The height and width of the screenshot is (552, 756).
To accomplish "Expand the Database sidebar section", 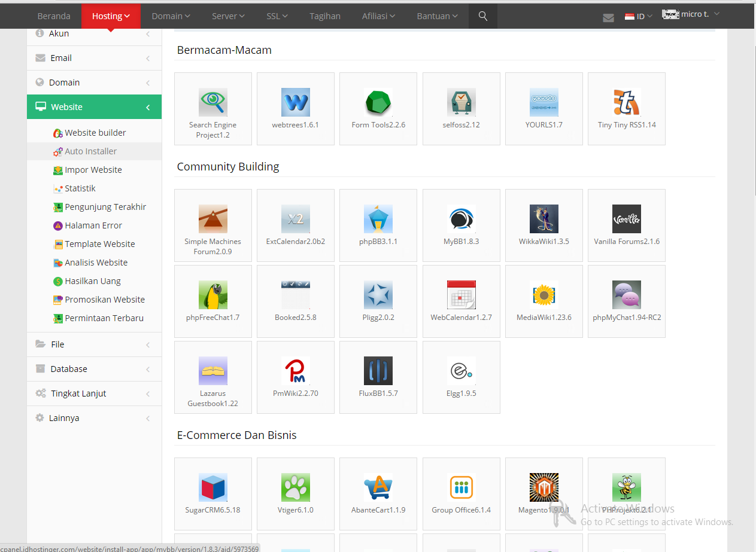I will click(94, 369).
